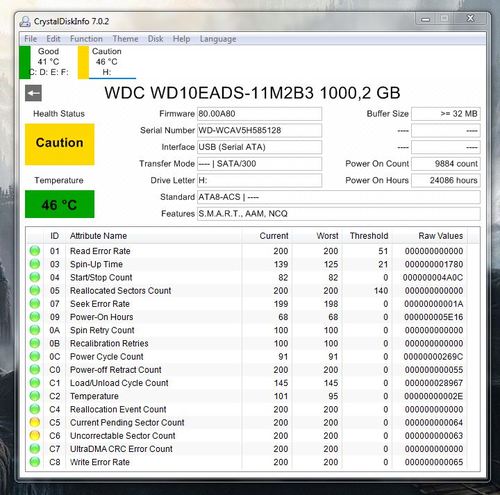Click raw value 000000000063
The width and height of the screenshot is (500, 495).
click(434, 435)
